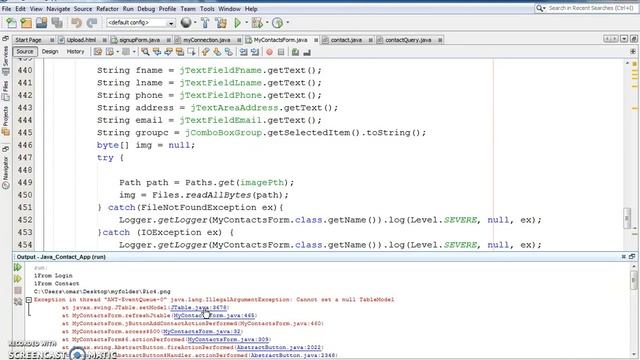This screenshot has height=360, width=640.
Task: Click the New File toolbar icon
Action: point(11,23)
